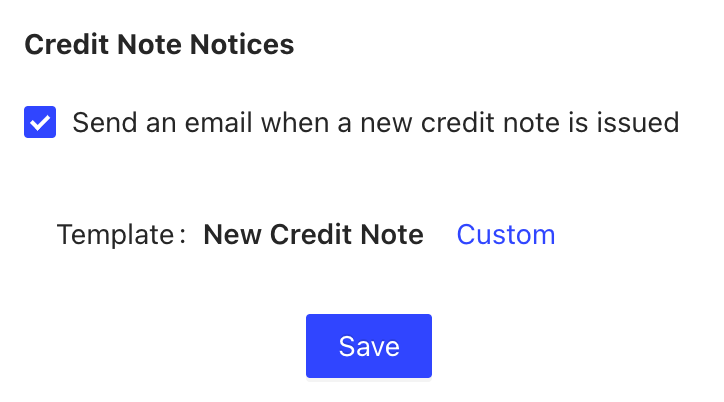724x402 pixels.
Task: Submit the form with Save
Action: 368,346
